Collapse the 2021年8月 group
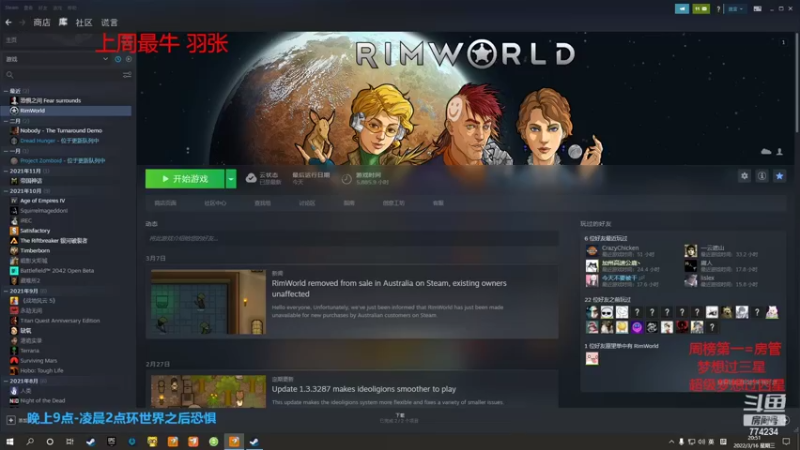800x450 pixels. pyautogui.click(x=6, y=381)
